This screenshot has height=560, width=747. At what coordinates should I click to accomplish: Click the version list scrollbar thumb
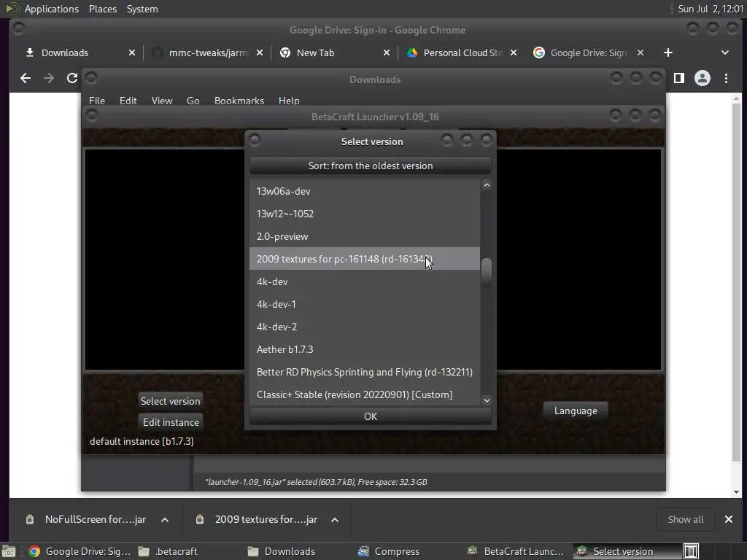(x=487, y=273)
